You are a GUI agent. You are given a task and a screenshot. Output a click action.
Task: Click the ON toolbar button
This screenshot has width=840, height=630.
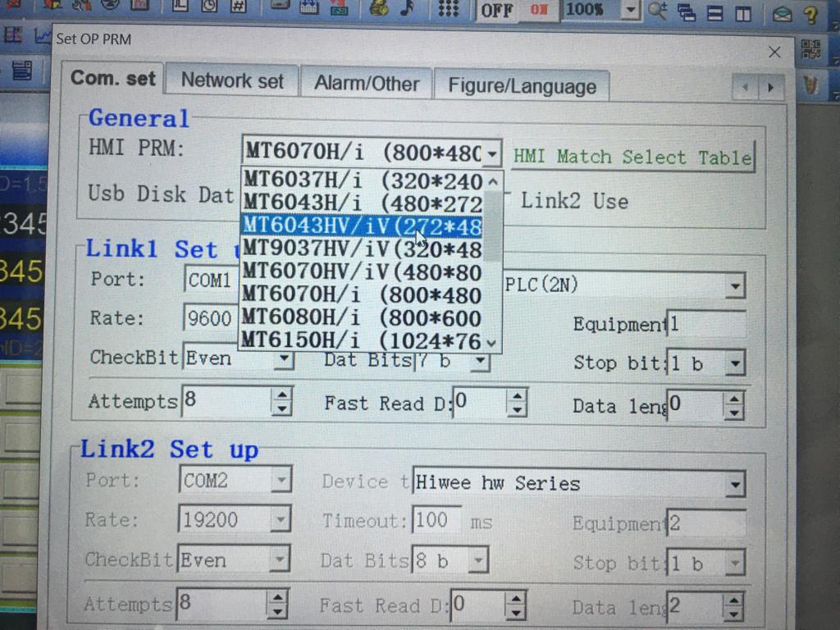[x=539, y=10]
